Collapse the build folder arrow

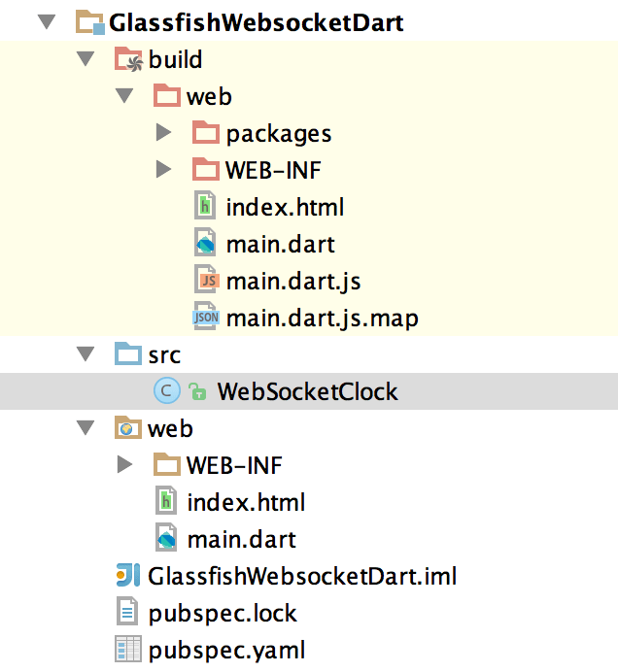(x=86, y=59)
